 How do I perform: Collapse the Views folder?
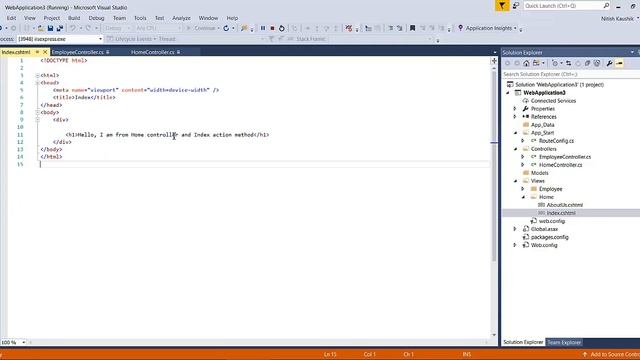pyautogui.click(x=515, y=181)
